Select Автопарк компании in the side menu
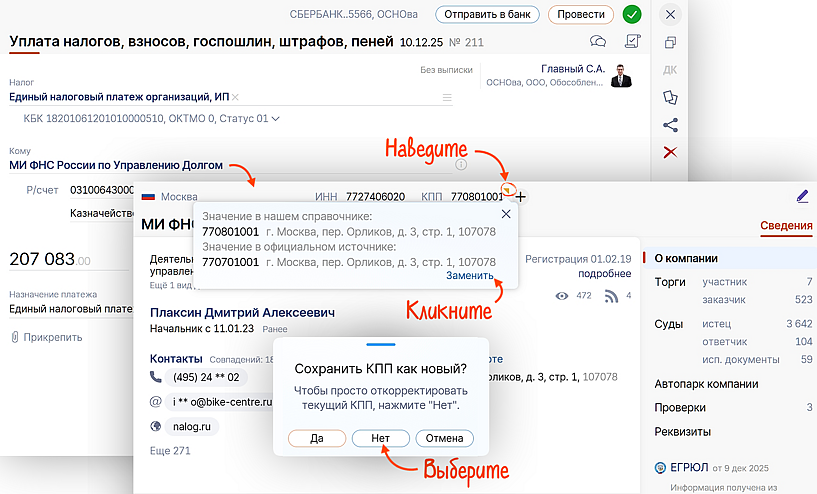This screenshot has width=817, height=494. pos(706,384)
